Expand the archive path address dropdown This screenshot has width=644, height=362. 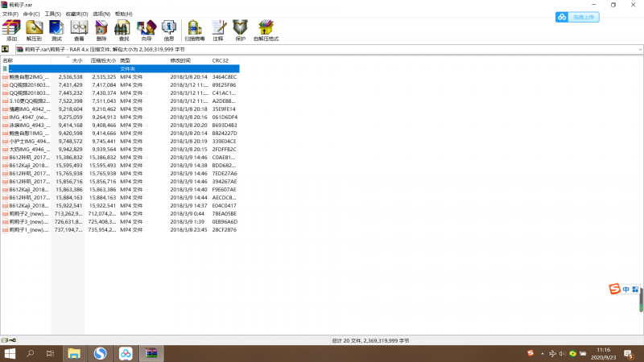point(639,49)
